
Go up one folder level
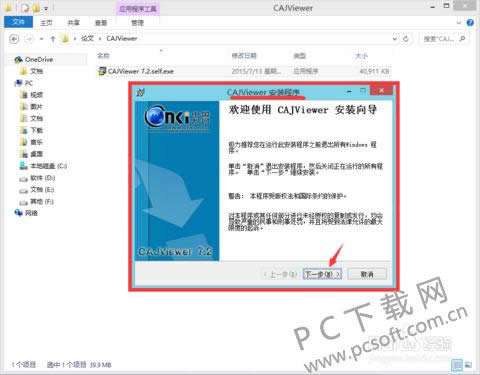point(53,39)
